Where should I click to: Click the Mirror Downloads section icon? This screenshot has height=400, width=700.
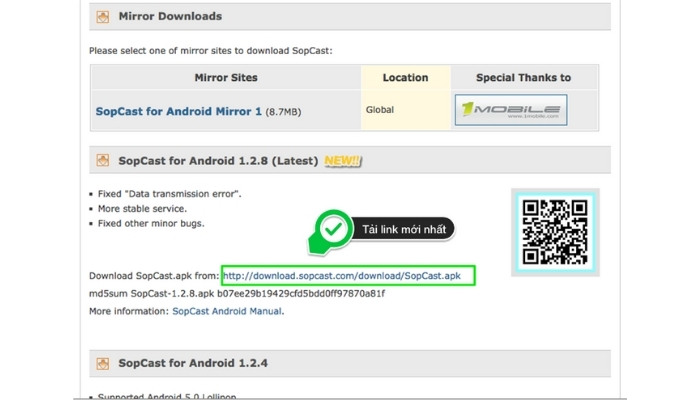point(103,17)
